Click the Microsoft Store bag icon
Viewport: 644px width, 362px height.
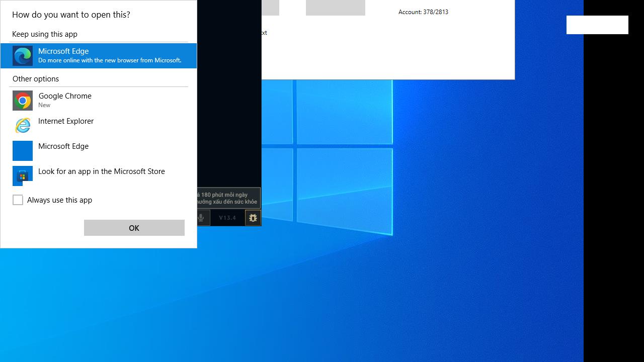point(23,176)
